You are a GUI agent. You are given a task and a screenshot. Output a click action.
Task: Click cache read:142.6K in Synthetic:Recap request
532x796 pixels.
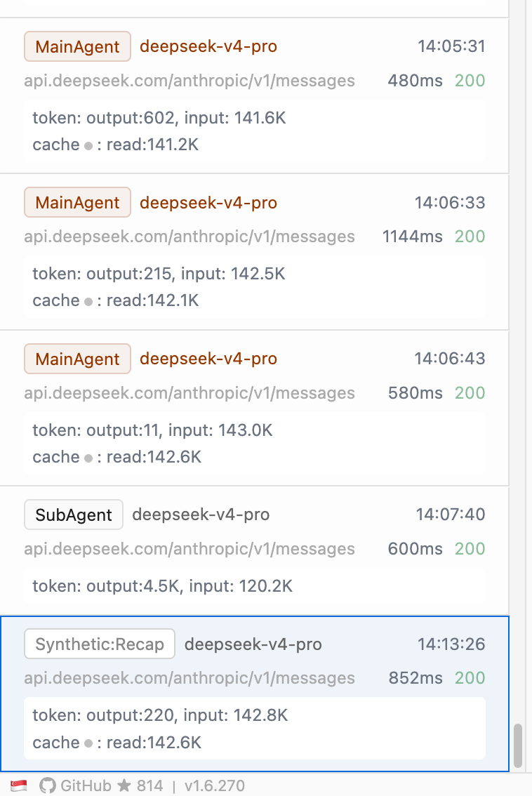point(154,743)
